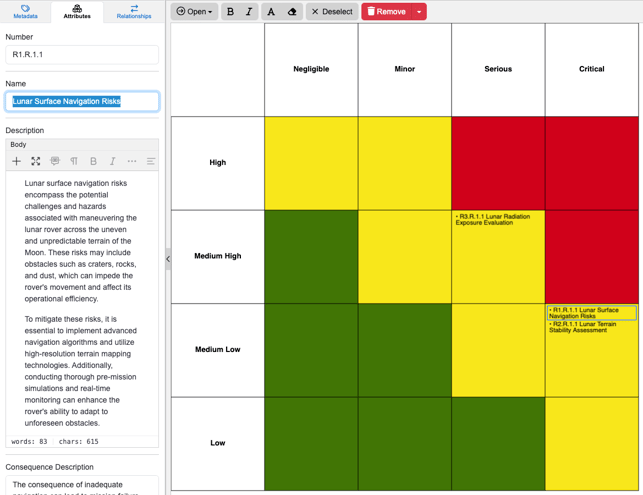
Task: Select R1.R.1.1 Lunar Surface Navigation Risks item
Action: 592,313
